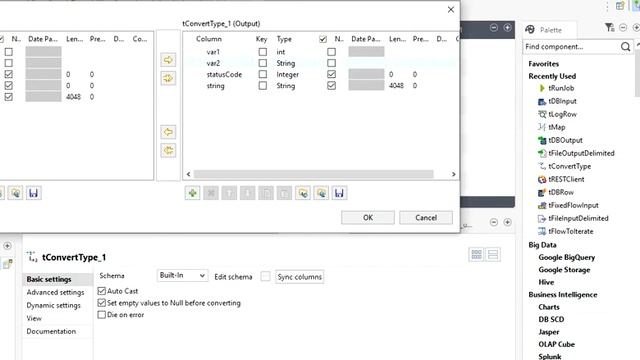Open Edit schema ellipsis button
Viewport: 640px width, 360px height.
[265, 277]
